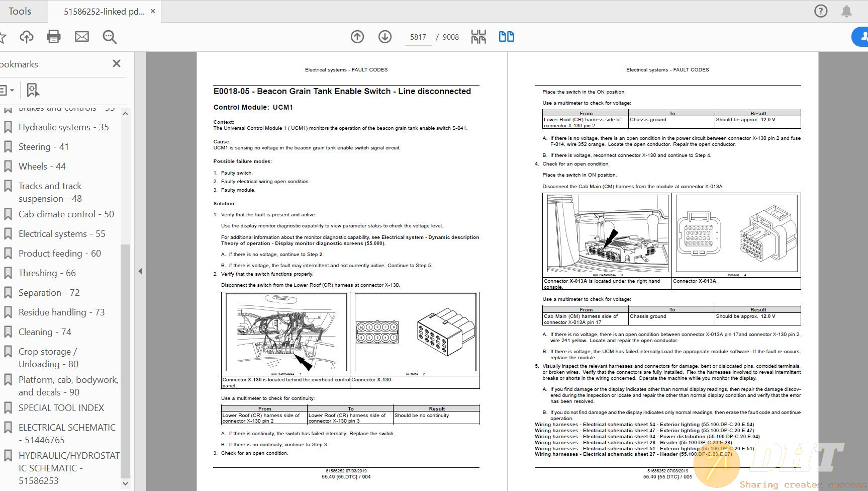Open Electrical schematic sheet 27 Header link

tap(633, 454)
